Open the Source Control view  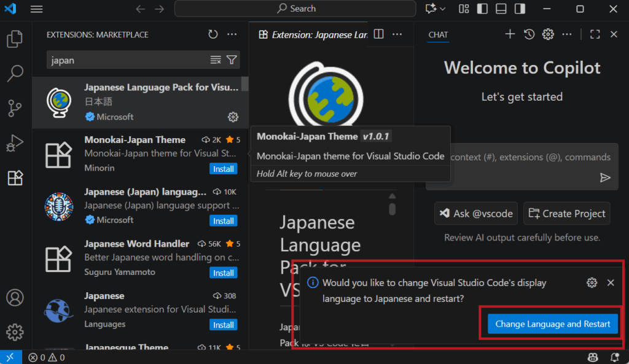(15, 109)
